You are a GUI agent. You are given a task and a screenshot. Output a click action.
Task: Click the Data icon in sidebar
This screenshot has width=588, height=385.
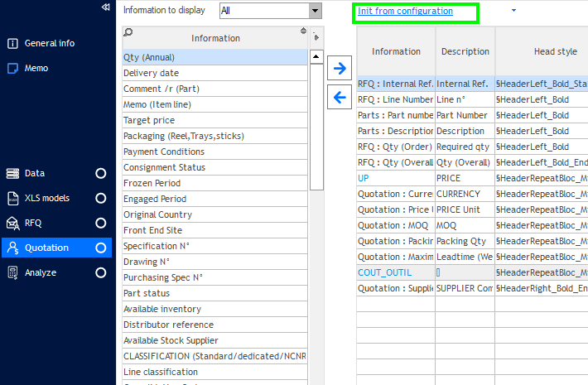pyautogui.click(x=12, y=174)
